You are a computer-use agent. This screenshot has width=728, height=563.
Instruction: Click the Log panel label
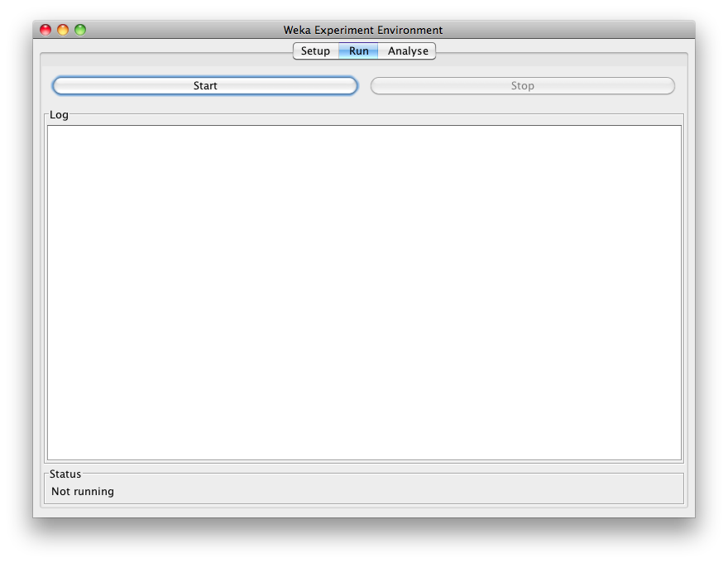pyautogui.click(x=59, y=115)
